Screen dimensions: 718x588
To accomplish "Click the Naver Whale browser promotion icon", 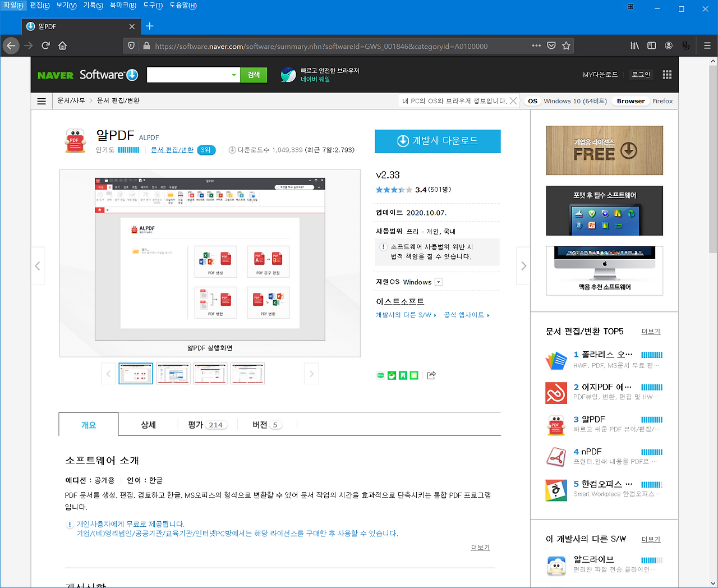I will (x=288, y=74).
